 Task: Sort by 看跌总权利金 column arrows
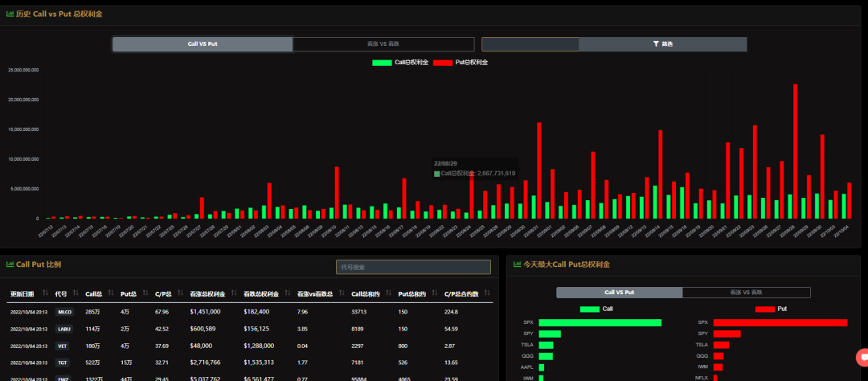pyautogui.click(x=288, y=293)
